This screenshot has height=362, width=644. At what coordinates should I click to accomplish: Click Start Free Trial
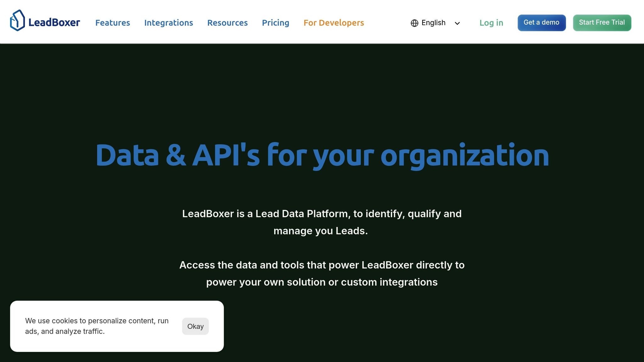[602, 22]
